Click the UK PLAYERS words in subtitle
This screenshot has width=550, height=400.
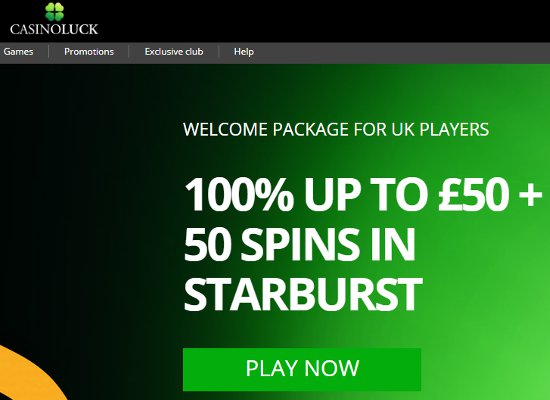tap(440, 129)
